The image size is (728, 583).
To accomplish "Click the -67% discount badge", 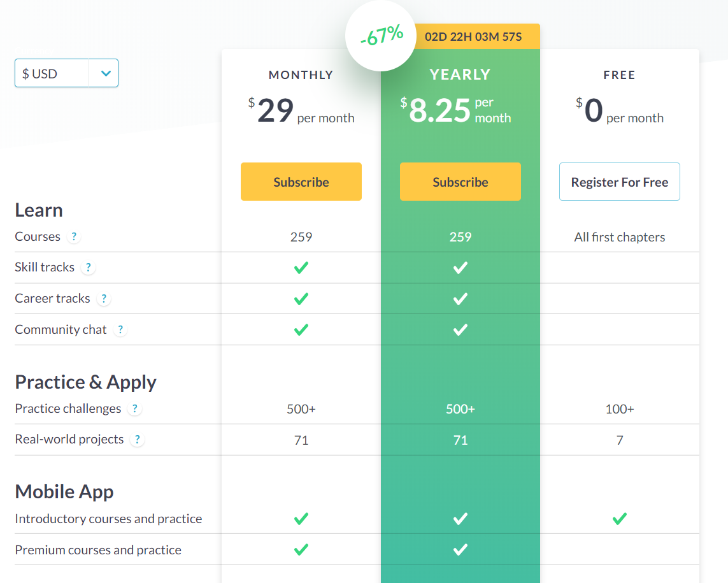I will point(381,36).
